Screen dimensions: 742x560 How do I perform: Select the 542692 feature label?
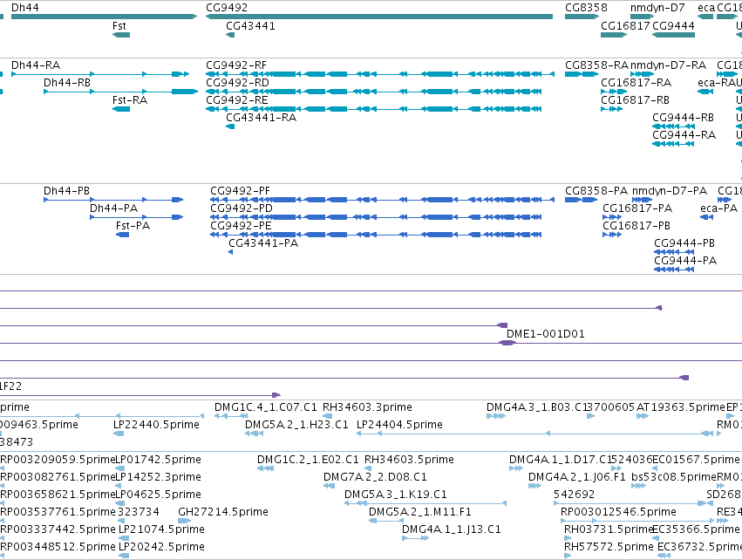[574, 495]
